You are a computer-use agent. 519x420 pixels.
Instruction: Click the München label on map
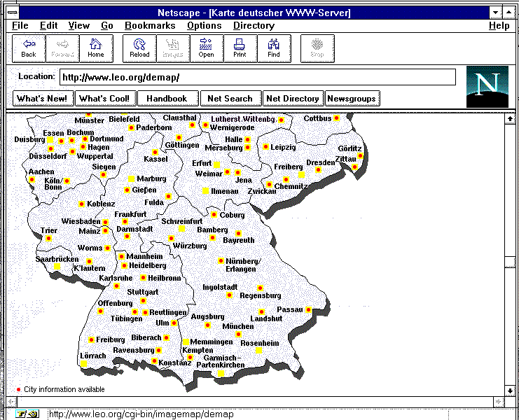238,326
